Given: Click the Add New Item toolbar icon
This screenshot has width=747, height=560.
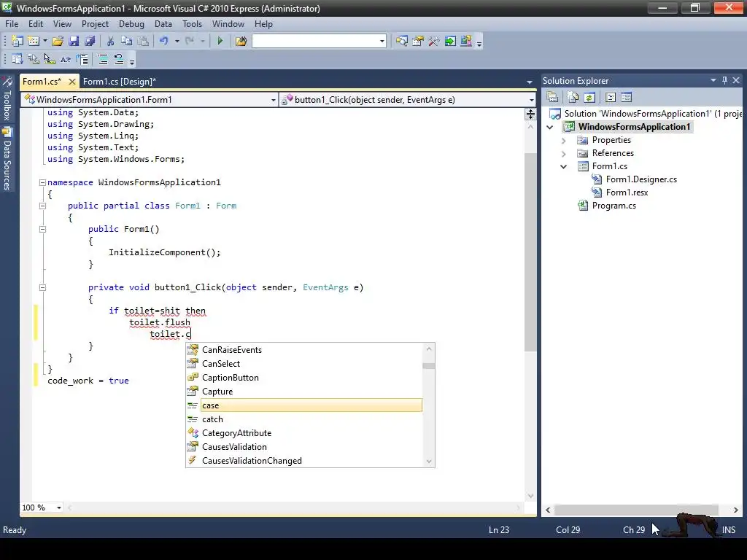Looking at the screenshot, I should click(x=34, y=42).
